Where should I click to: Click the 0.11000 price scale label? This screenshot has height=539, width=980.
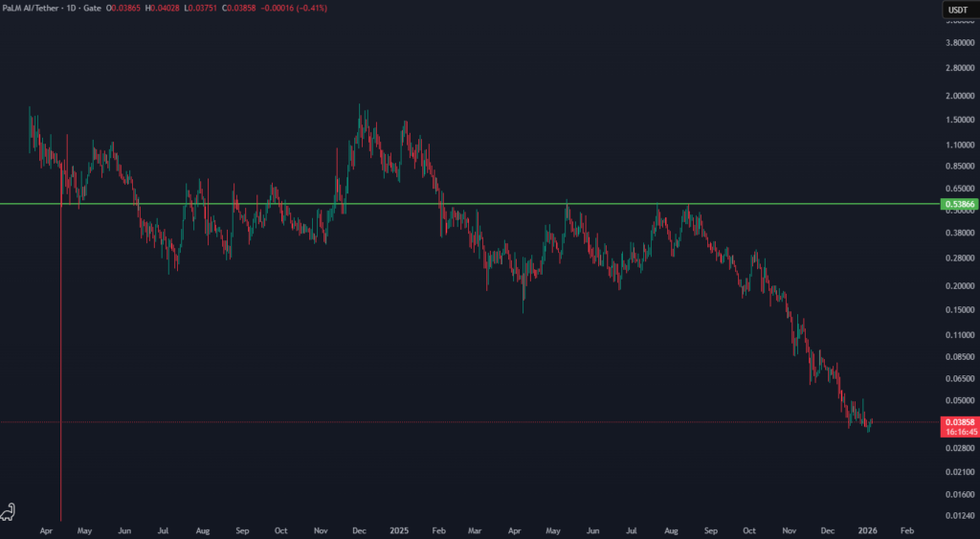click(958, 336)
